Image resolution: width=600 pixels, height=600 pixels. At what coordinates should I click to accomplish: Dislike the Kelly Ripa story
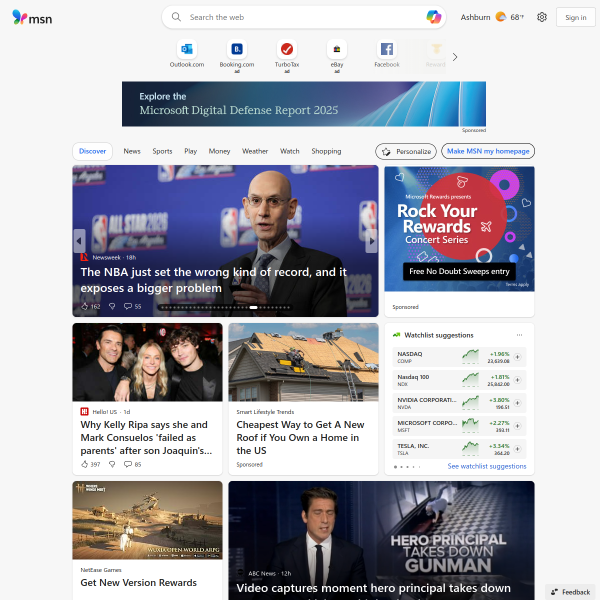(x=112, y=464)
